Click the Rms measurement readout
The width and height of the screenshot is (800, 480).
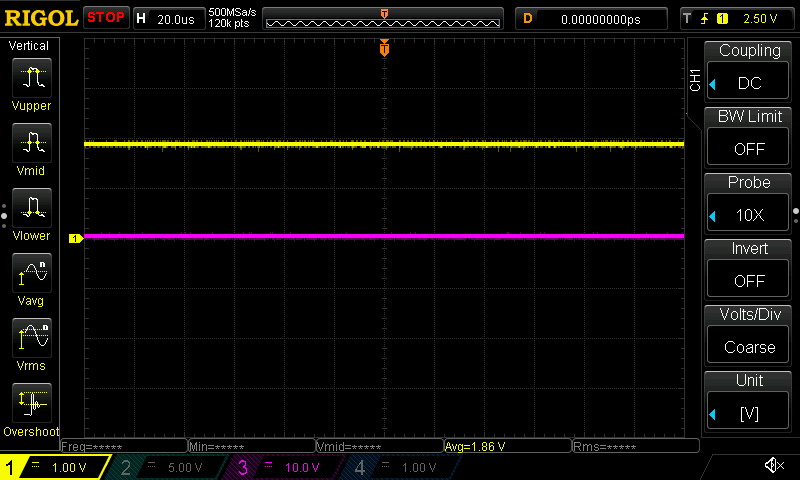click(x=636, y=446)
